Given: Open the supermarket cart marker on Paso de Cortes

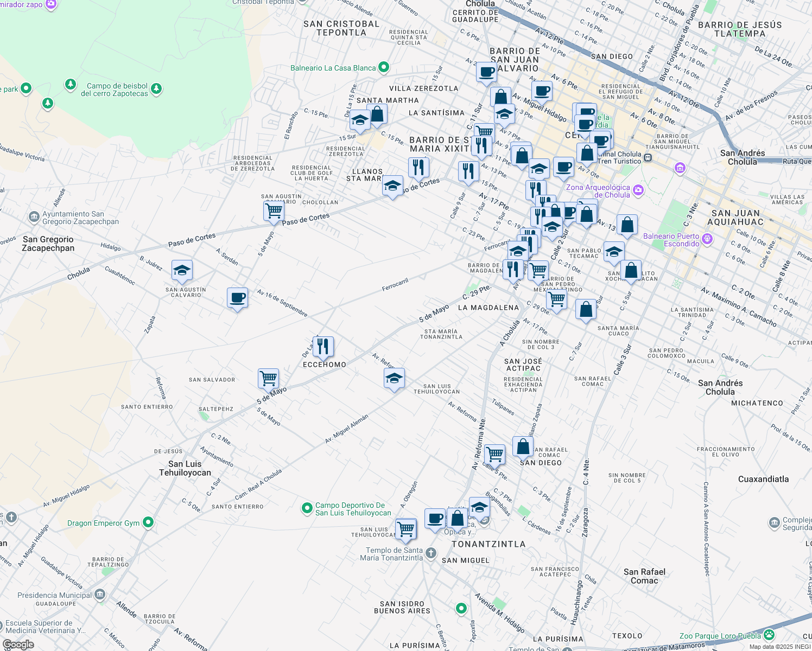Looking at the screenshot, I should 274,212.
